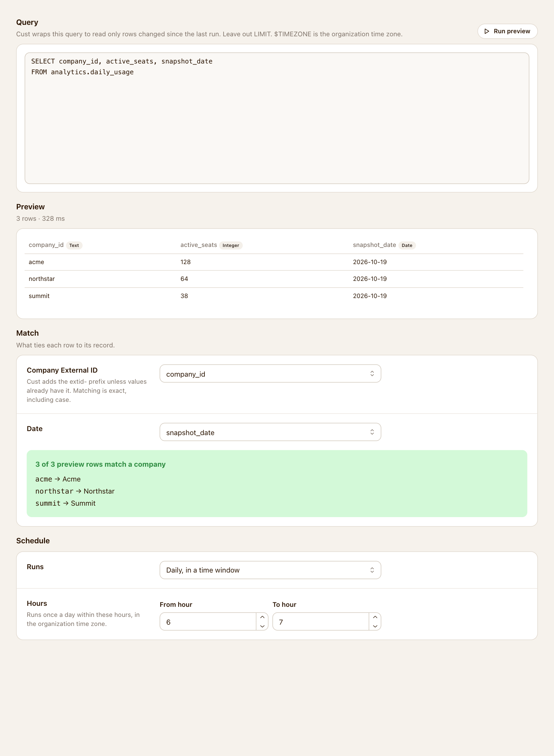The image size is (554, 756).
Task: Click the snapshot date in the northstar row
Action: [x=370, y=279]
